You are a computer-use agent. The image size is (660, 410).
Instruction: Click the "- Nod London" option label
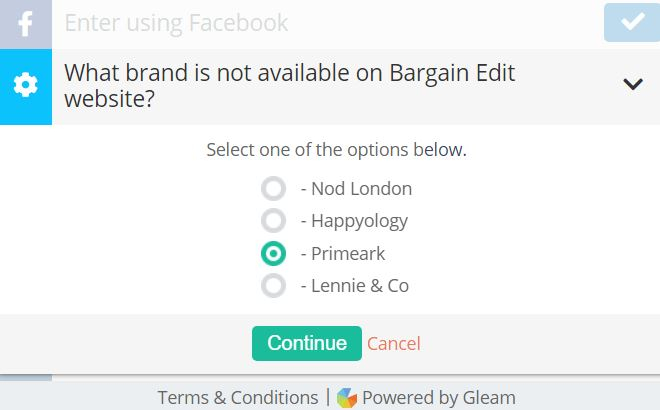coord(356,188)
